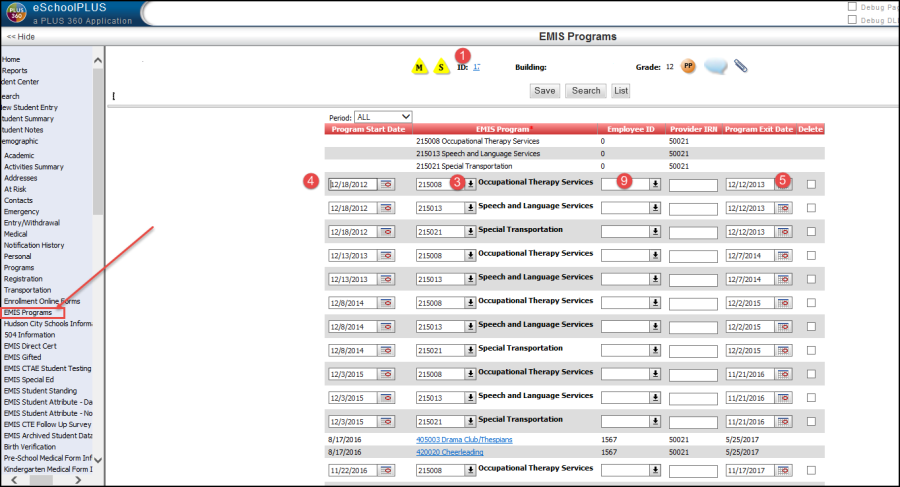Open Employee ID dropdown for 12/13/2013 Speech and Language row
The image size is (900, 487).
click(x=655, y=280)
